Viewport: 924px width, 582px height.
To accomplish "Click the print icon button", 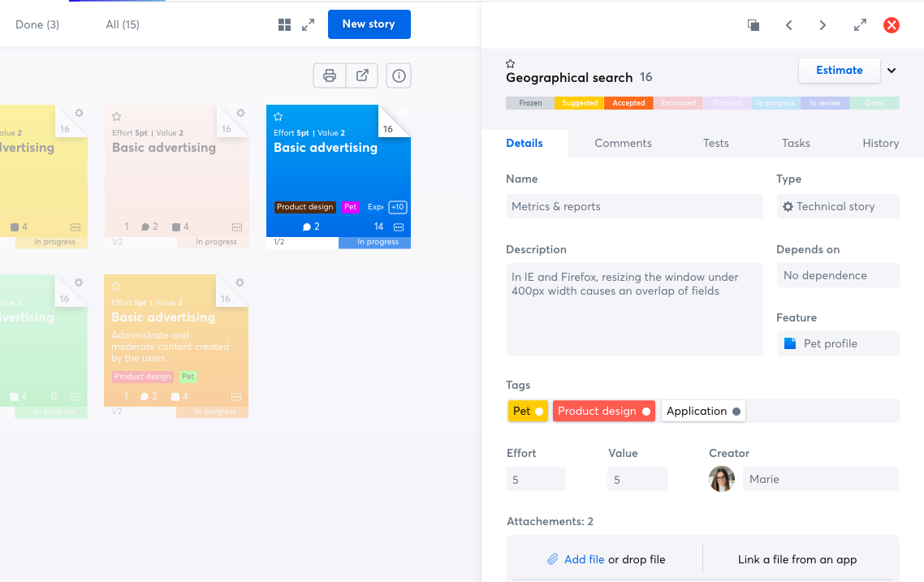I will (330, 75).
